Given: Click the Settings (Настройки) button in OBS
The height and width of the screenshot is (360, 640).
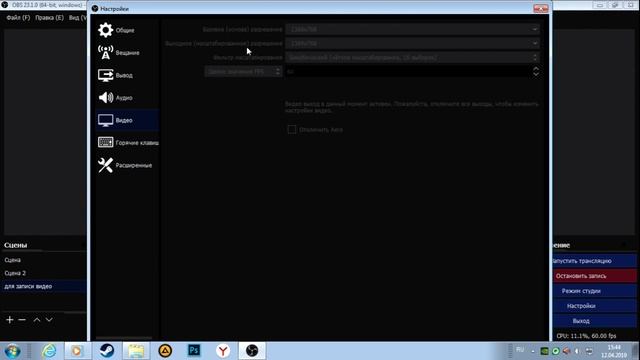Looking at the screenshot, I should pyautogui.click(x=594, y=306).
